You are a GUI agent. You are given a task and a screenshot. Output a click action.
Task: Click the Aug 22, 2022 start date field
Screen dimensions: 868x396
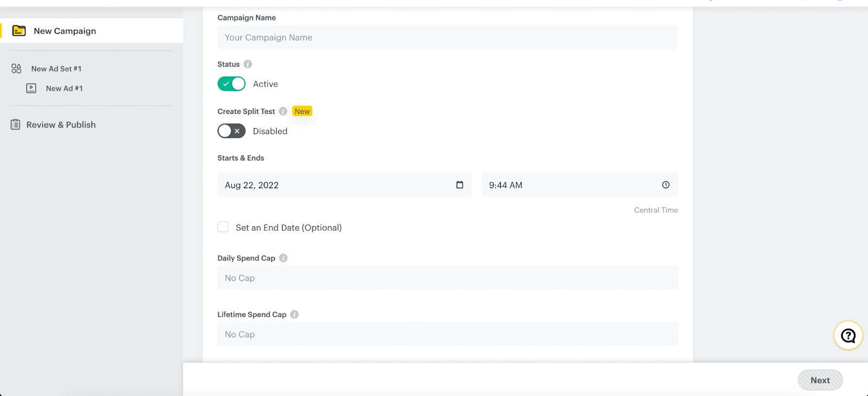coord(344,185)
